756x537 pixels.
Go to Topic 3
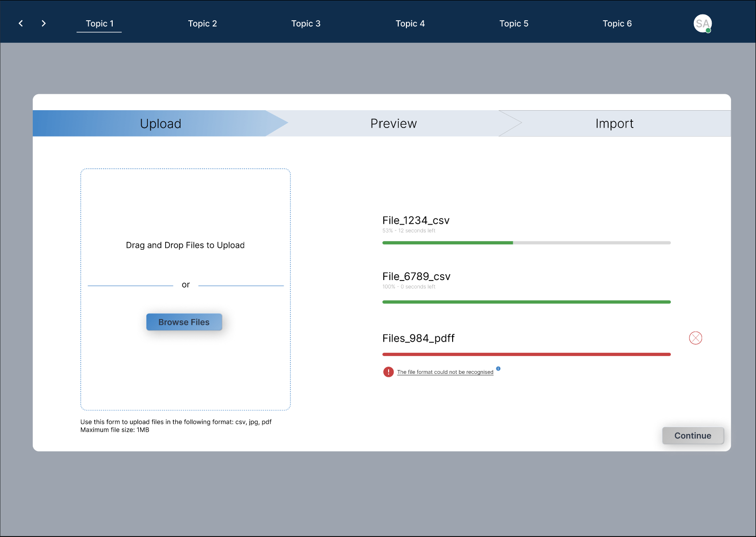306,24
